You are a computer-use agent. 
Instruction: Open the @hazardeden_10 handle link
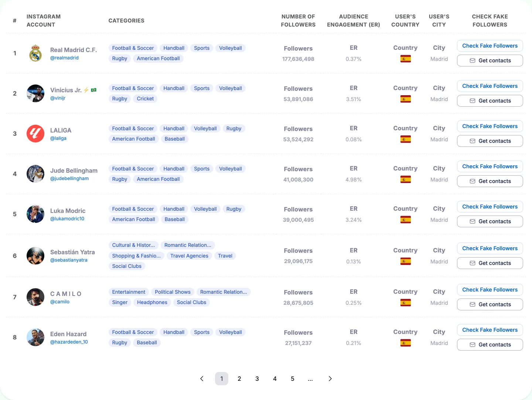pyautogui.click(x=69, y=342)
